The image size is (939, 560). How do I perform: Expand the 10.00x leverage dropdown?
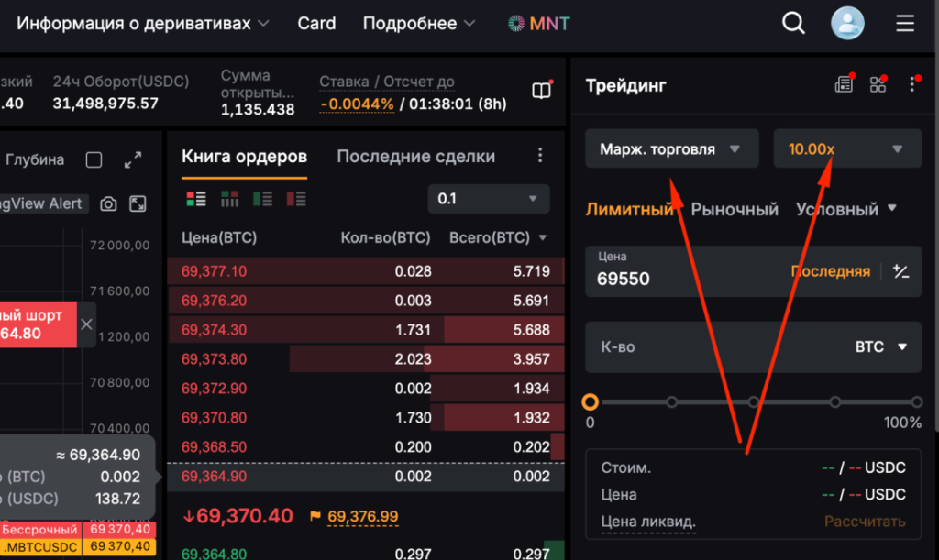point(846,148)
